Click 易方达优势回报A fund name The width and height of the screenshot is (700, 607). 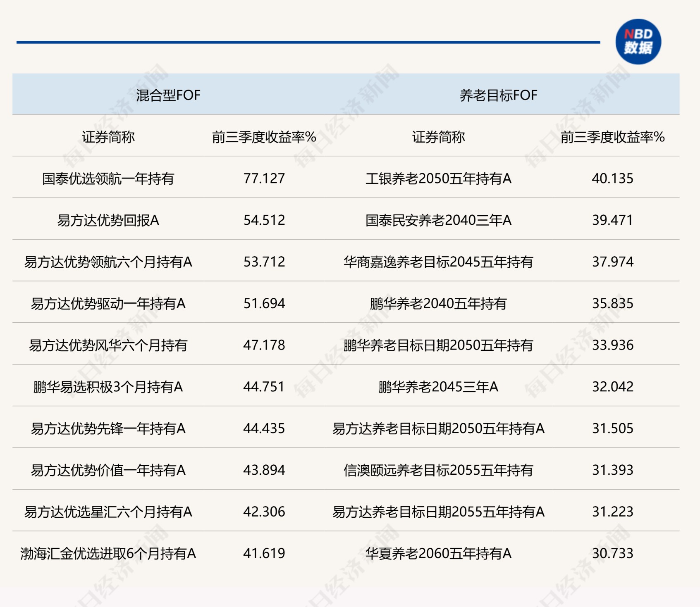click(108, 221)
